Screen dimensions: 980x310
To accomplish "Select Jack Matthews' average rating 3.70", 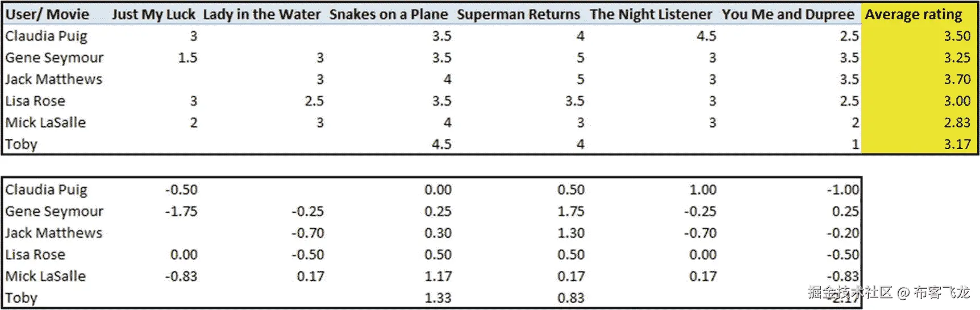I will coord(957,80).
